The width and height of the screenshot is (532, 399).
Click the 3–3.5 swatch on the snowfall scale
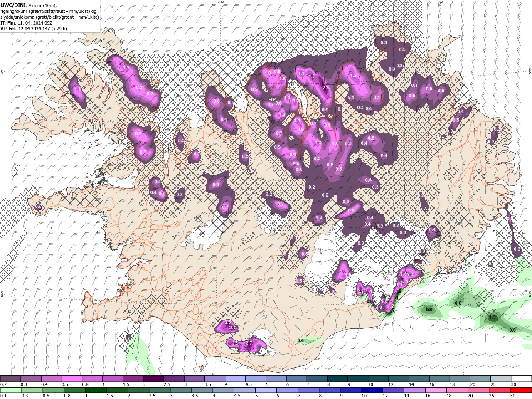(194, 379)
